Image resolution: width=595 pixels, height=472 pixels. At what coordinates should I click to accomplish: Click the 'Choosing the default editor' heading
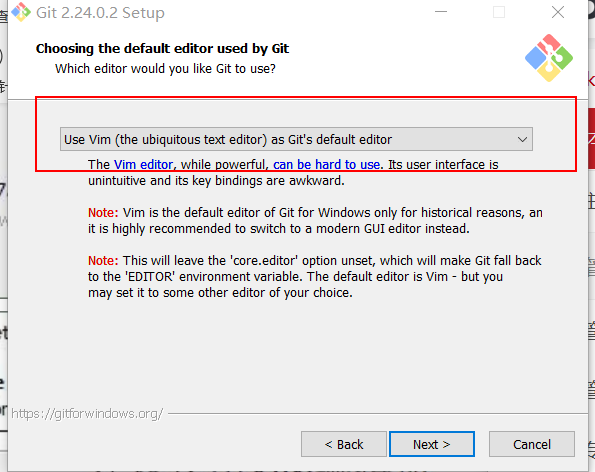162,49
